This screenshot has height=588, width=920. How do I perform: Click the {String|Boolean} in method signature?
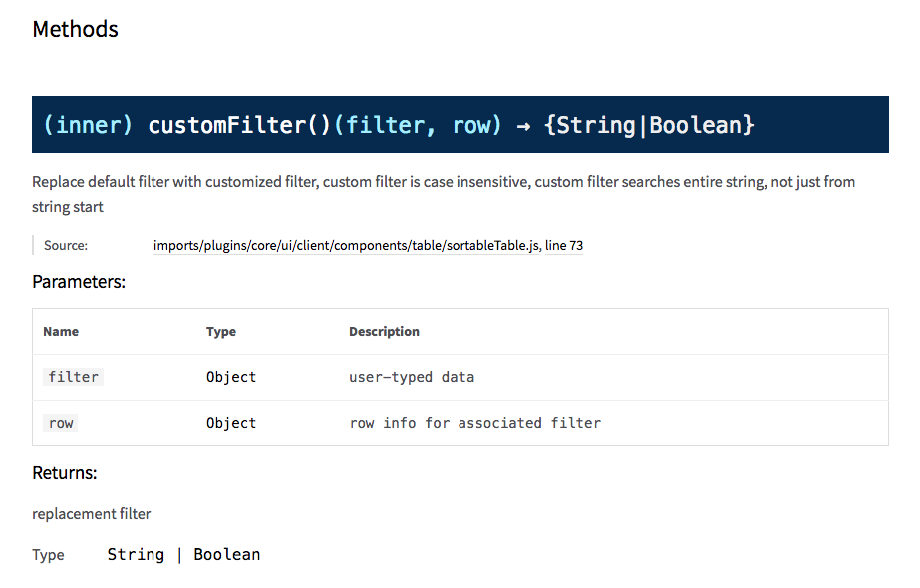[x=649, y=125]
